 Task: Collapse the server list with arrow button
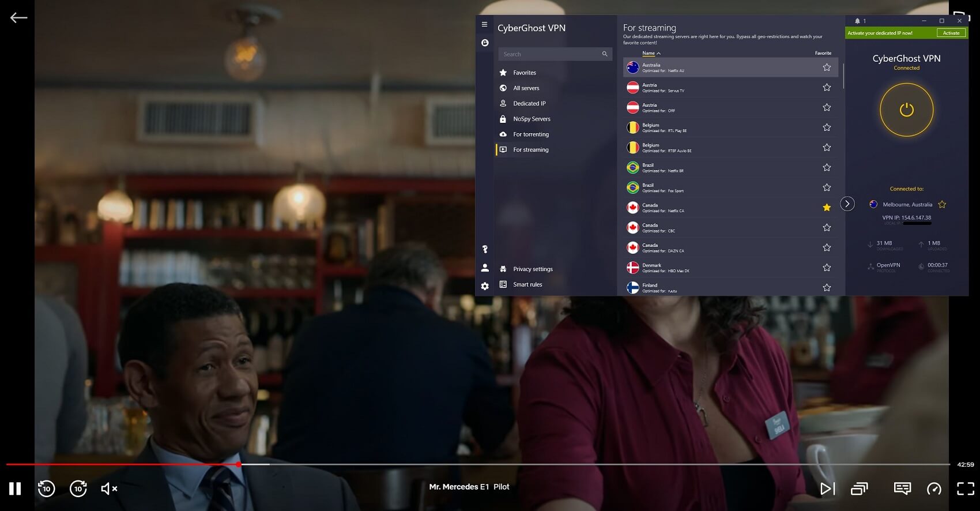[x=847, y=204]
